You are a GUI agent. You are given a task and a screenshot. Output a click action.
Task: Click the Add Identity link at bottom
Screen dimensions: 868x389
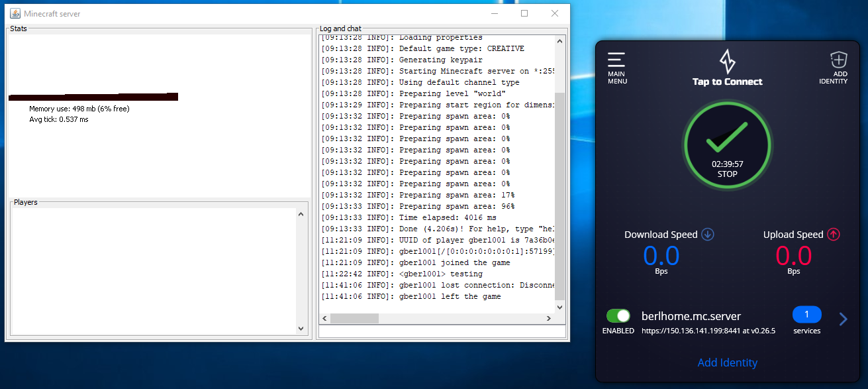(727, 362)
